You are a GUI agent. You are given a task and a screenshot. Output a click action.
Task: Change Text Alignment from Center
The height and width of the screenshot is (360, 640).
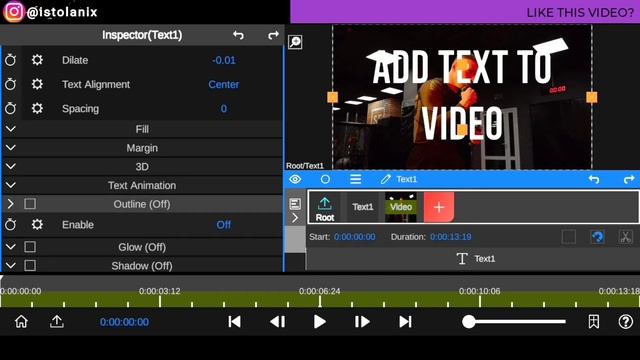pos(224,84)
